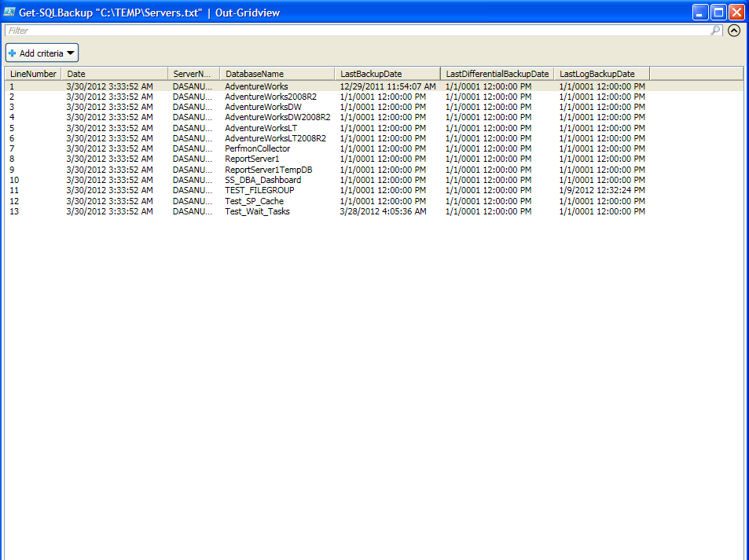
Task: Sort by the Date column header
Action: click(115, 74)
